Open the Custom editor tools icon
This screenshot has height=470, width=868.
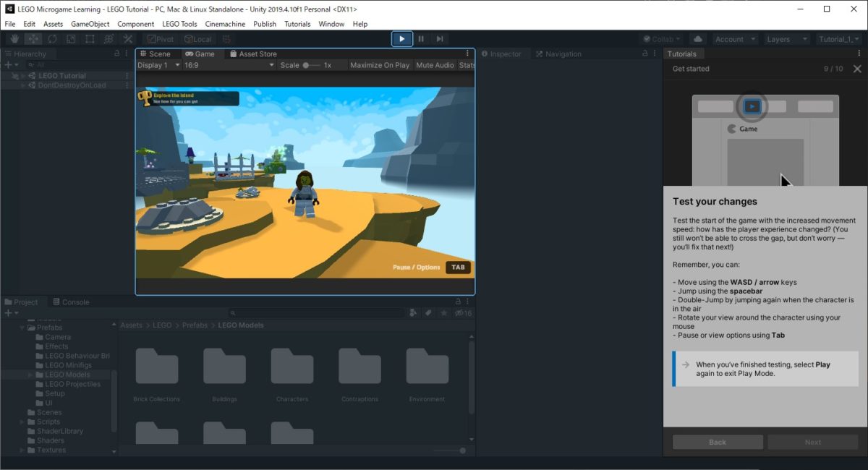(129, 39)
